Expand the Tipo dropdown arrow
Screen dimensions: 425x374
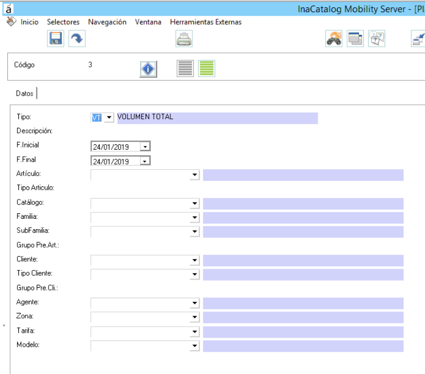click(x=109, y=117)
